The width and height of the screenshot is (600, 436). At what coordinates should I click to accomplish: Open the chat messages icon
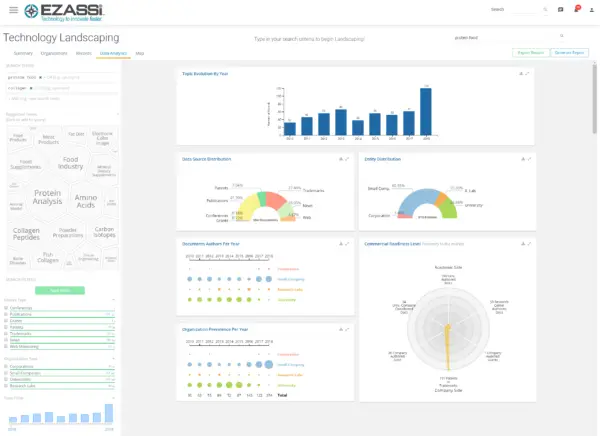[x=561, y=10]
